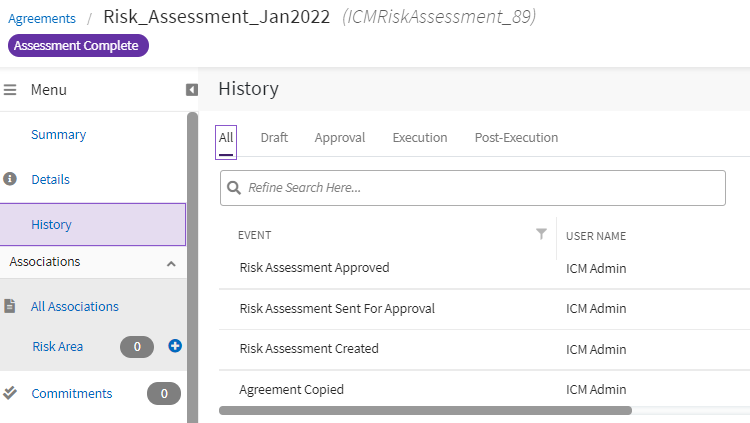The image size is (750, 423).
Task: Click the hamburger Menu icon
Action: click(10, 90)
